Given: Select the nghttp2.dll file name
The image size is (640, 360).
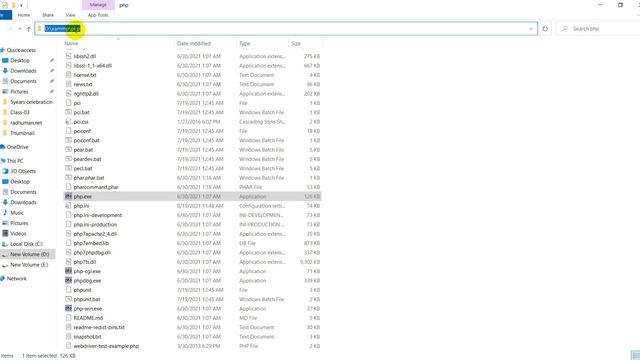Looking at the screenshot, I should 86,93.
